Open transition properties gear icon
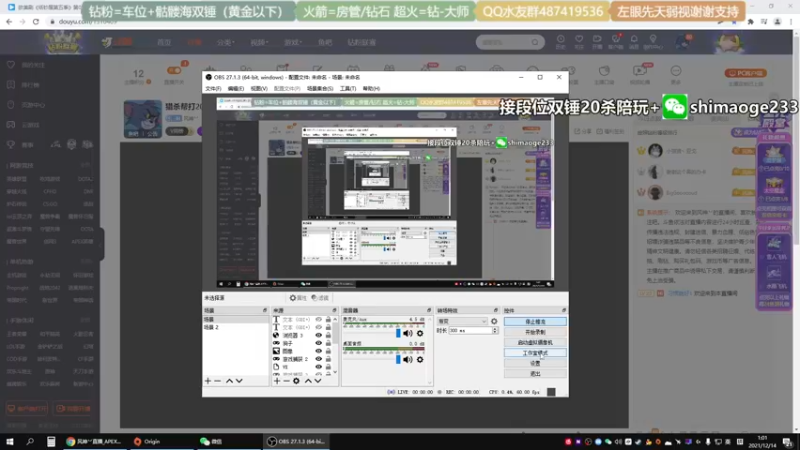 pos(494,321)
